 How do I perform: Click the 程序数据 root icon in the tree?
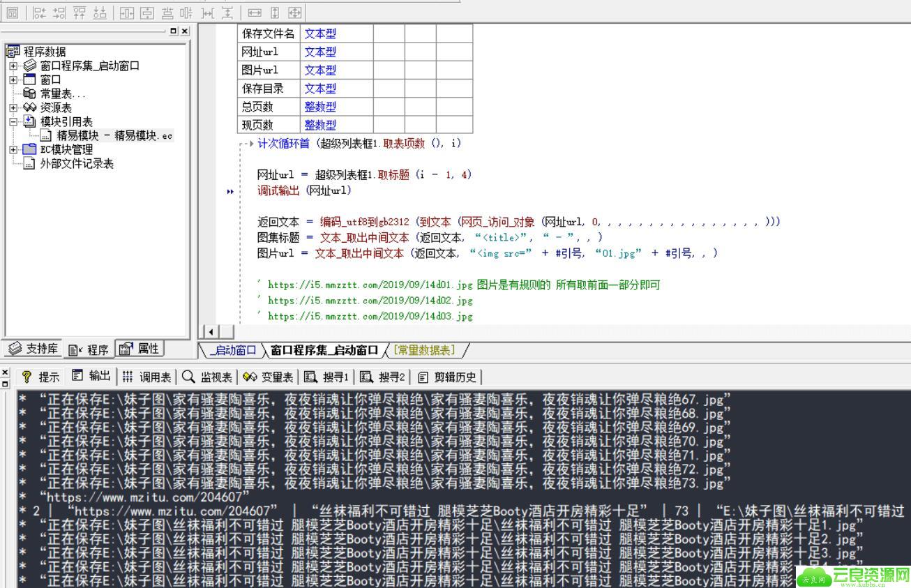pos(13,51)
